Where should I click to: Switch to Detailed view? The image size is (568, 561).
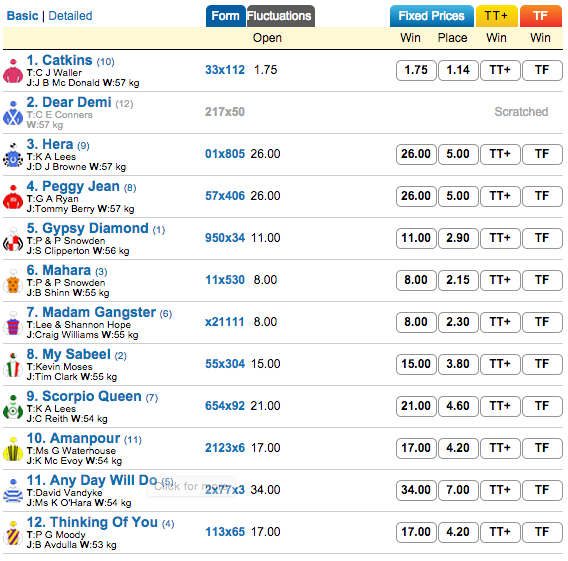click(x=70, y=16)
